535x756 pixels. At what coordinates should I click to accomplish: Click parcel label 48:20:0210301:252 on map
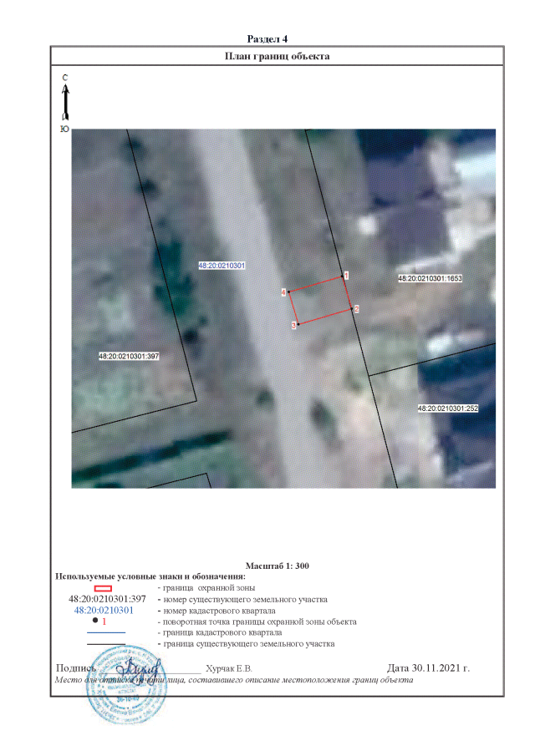(x=447, y=408)
